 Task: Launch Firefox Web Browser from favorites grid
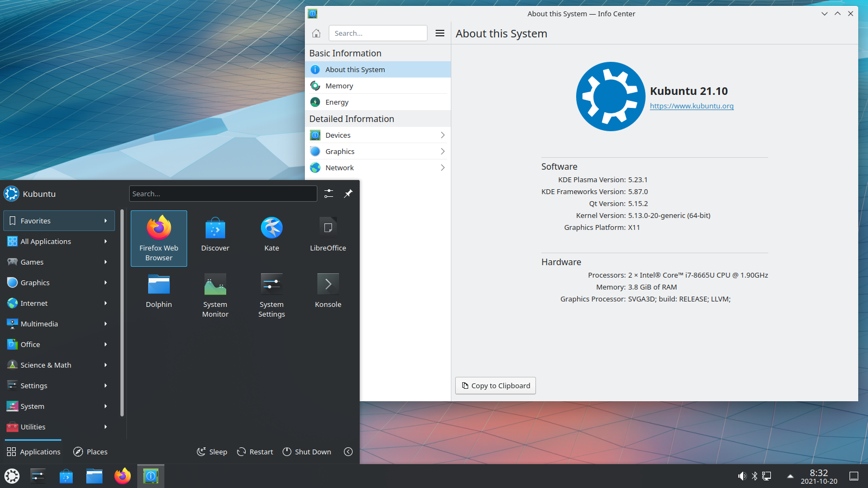tap(159, 239)
